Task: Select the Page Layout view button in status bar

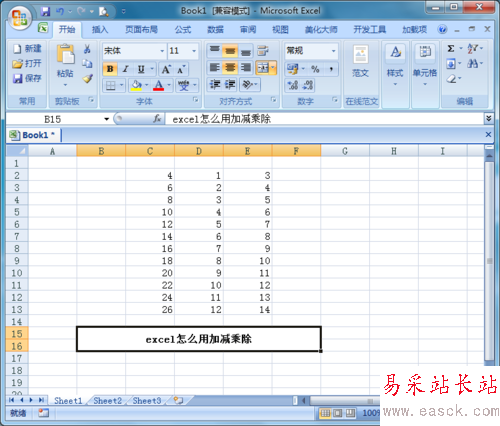Action: coord(338,413)
